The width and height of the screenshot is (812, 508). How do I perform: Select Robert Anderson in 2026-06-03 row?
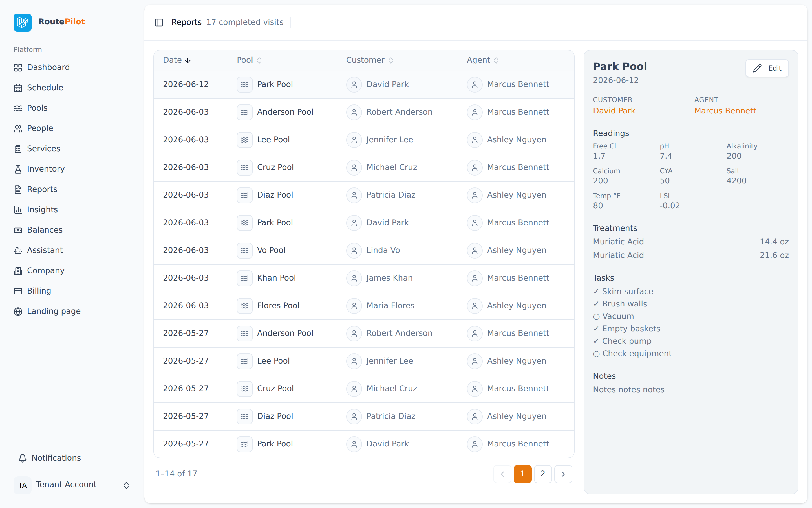(x=399, y=112)
